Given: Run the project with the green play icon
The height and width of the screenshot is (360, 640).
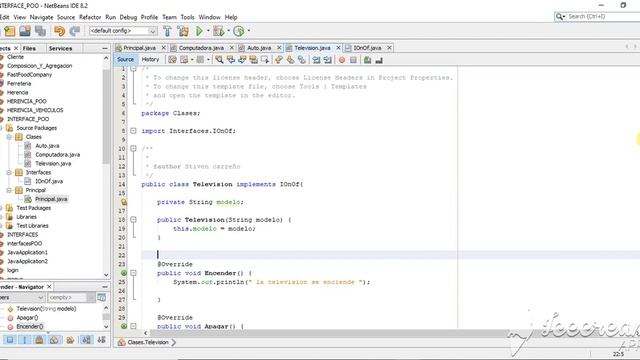Looking at the screenshot, I should [199, 31].
